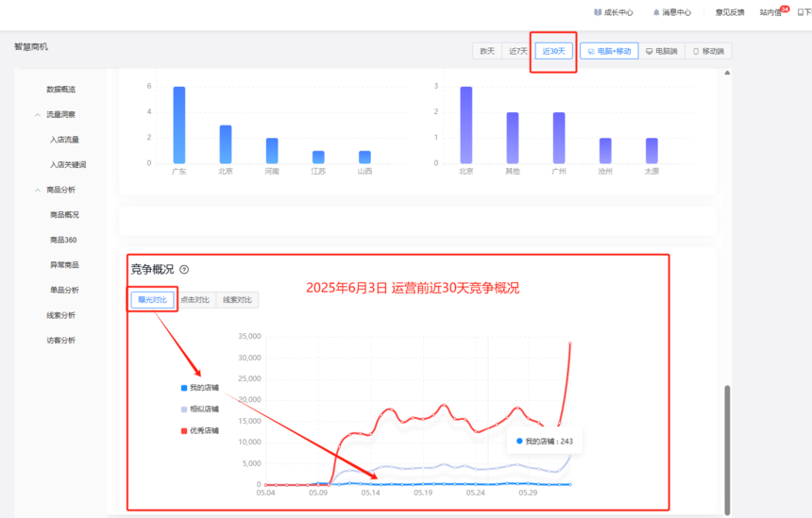Open 数据概览 in the sidebar

[61, 89]
